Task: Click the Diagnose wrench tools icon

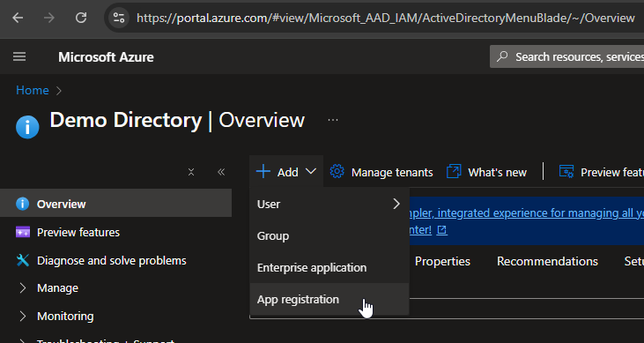Action: [x=23, y=260]
